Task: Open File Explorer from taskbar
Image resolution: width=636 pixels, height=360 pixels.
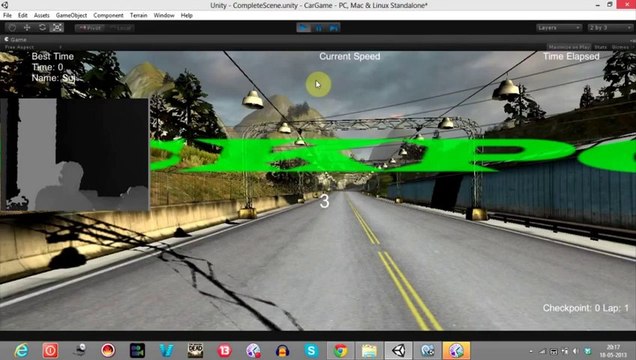Action: [369, 350]
